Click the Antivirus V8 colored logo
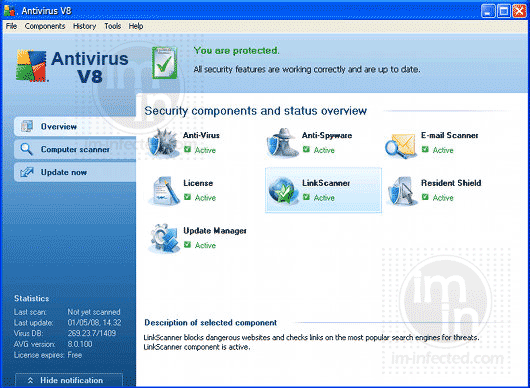Image resolution: width=530 pixels, height=388 pixels. click(x=31, y=66)
